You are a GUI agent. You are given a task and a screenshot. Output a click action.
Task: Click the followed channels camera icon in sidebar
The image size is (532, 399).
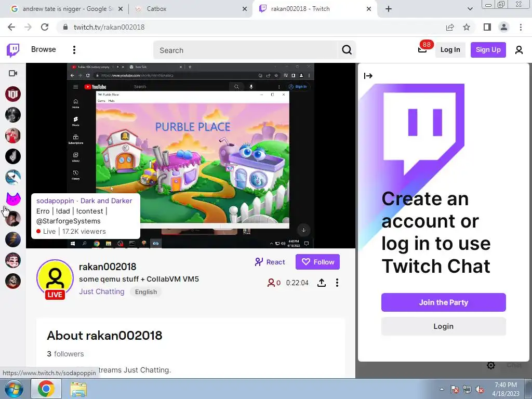tap(13, 73)
